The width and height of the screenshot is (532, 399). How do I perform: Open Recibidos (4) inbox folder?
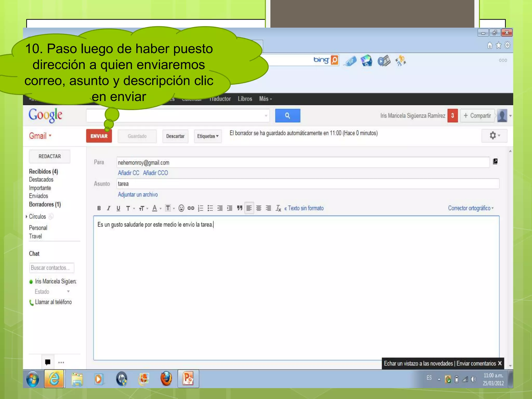[43, 171]
